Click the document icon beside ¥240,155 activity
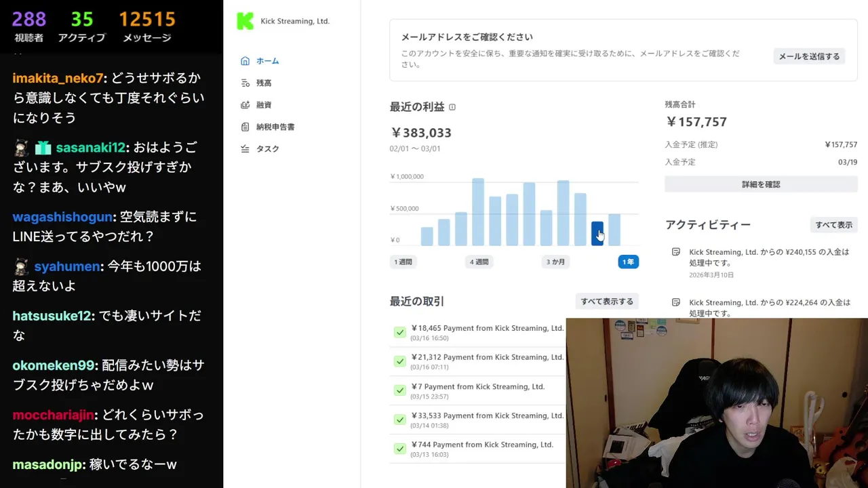 click(675, 252)
